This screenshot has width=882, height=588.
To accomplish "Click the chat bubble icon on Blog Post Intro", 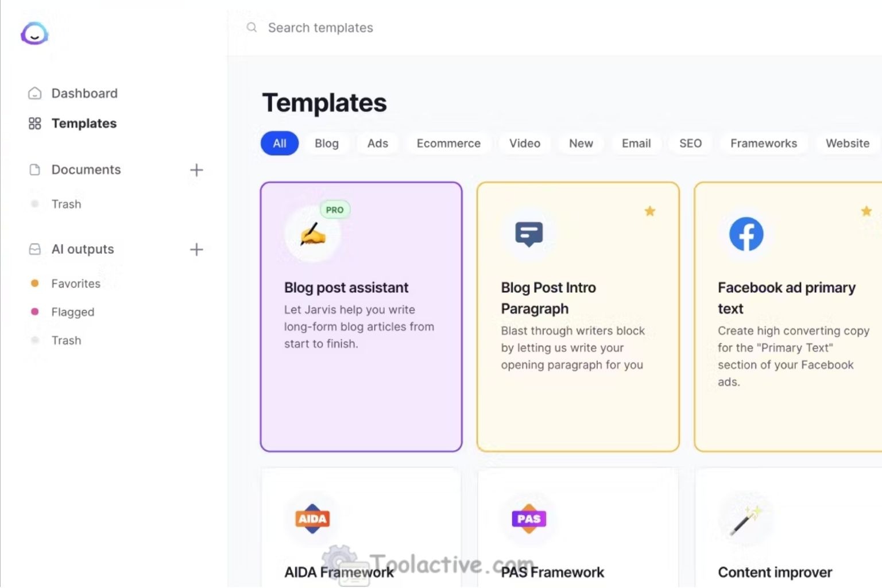I will tap(529, 234).
